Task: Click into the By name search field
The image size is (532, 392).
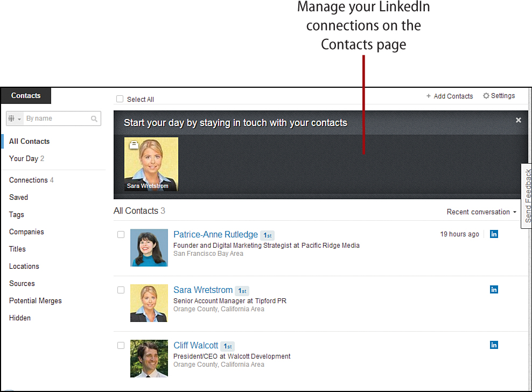Action: click(57, 118)
